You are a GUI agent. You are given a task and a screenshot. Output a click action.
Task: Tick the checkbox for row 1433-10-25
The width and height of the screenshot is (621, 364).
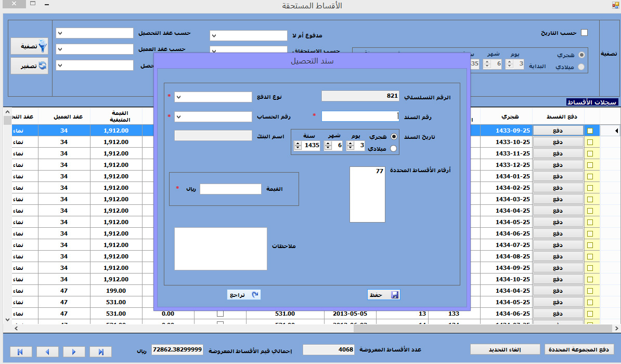[590, 141]
